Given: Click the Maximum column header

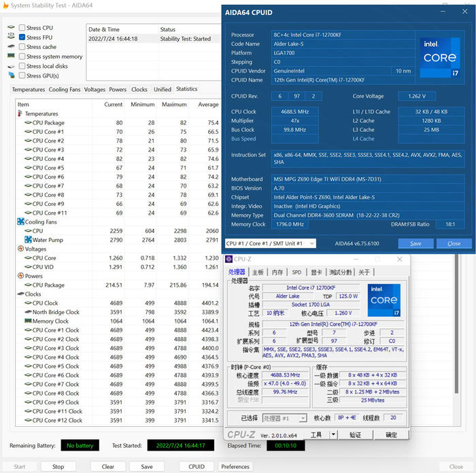Looking at the screenshot, I should tap(174, 105).
